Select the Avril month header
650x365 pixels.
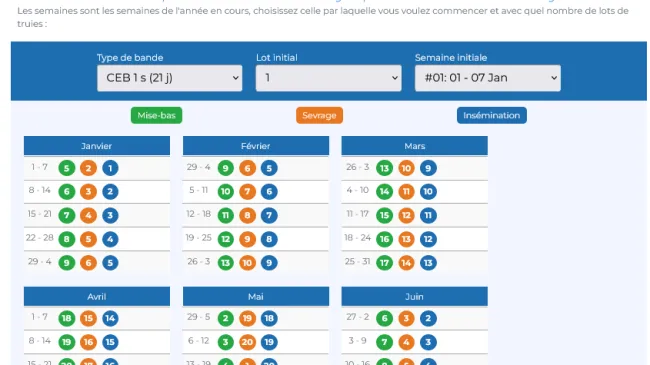point(97,297)
